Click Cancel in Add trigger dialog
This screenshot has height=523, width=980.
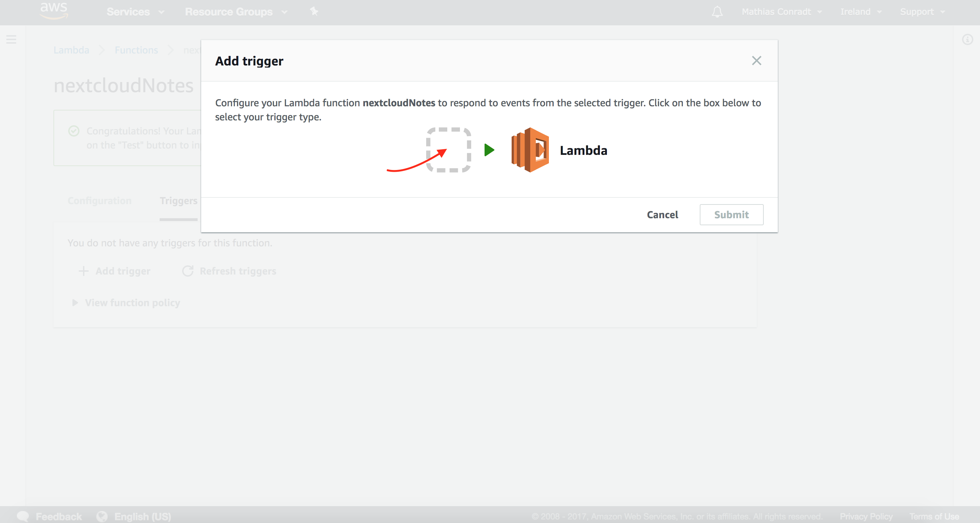point(662,214)
